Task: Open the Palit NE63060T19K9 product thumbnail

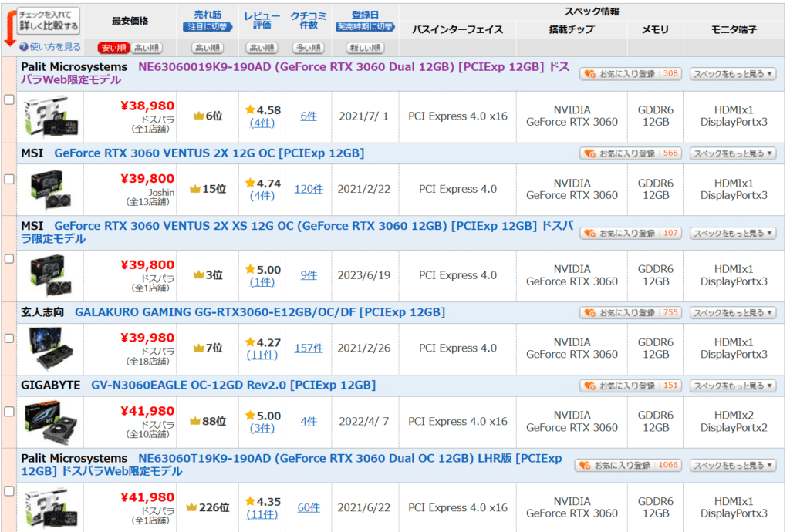Action: [51, 508]
